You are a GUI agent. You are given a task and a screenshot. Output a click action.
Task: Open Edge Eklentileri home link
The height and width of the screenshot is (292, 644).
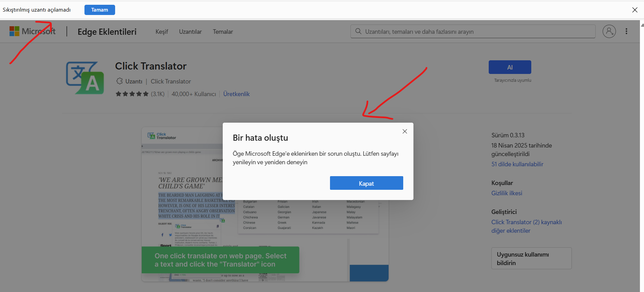click(107, 32)
